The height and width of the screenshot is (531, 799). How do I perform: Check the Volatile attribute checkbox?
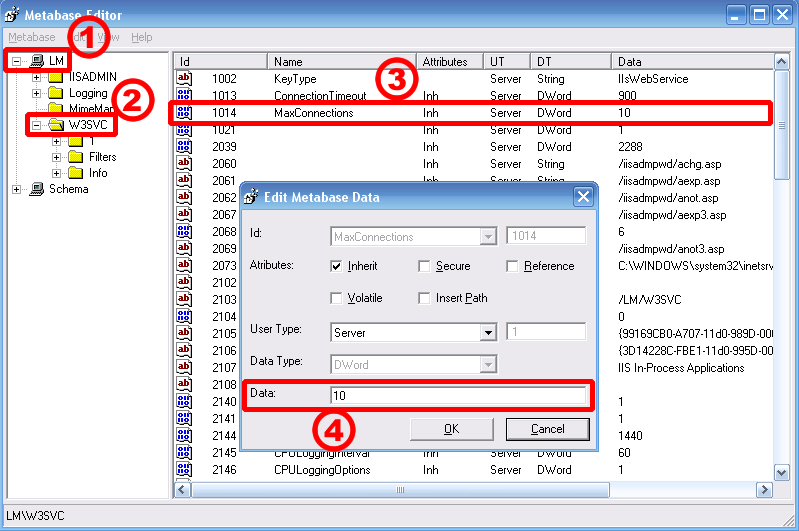pyautogui.click(x=337, y=298)
